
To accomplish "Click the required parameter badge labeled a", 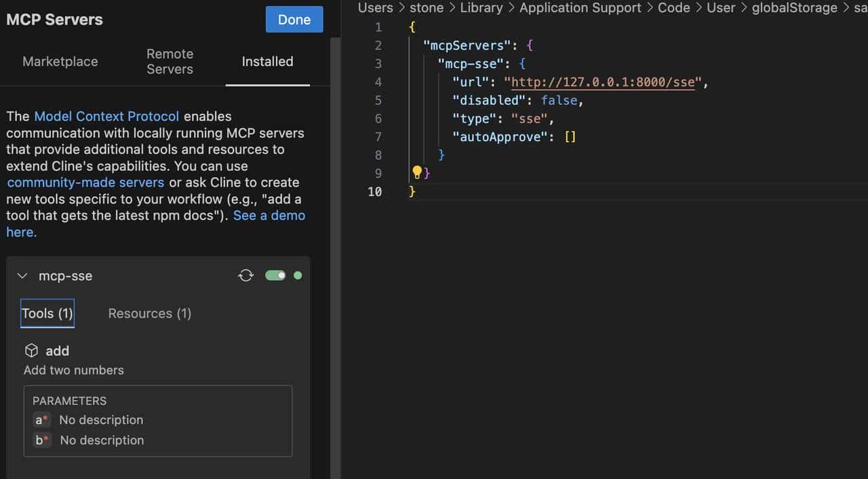I will coord(41,419).
